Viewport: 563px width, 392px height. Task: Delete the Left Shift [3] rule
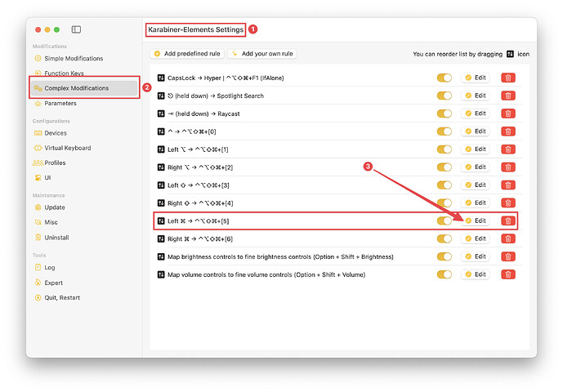[x=508, y=185]
